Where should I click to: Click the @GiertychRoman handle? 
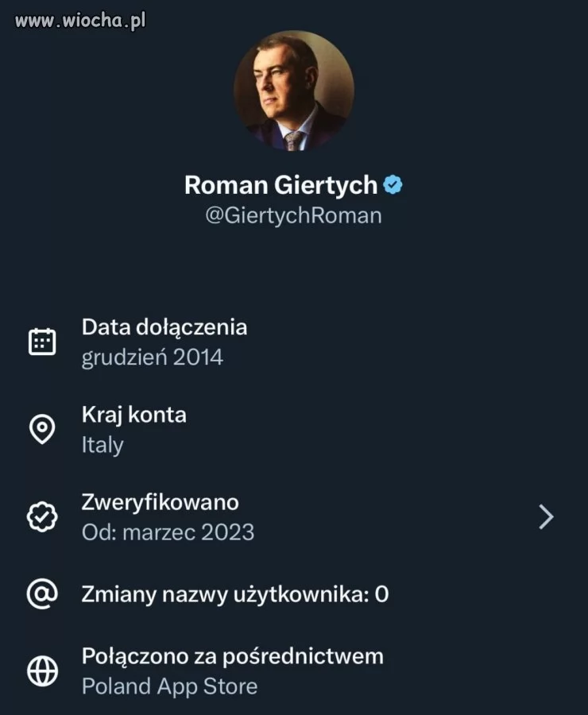[293, 215]
